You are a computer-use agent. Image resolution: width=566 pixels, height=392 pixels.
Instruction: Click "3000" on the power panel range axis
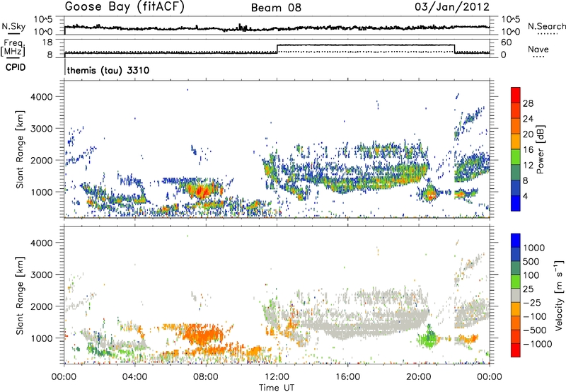tap(42, 129)
